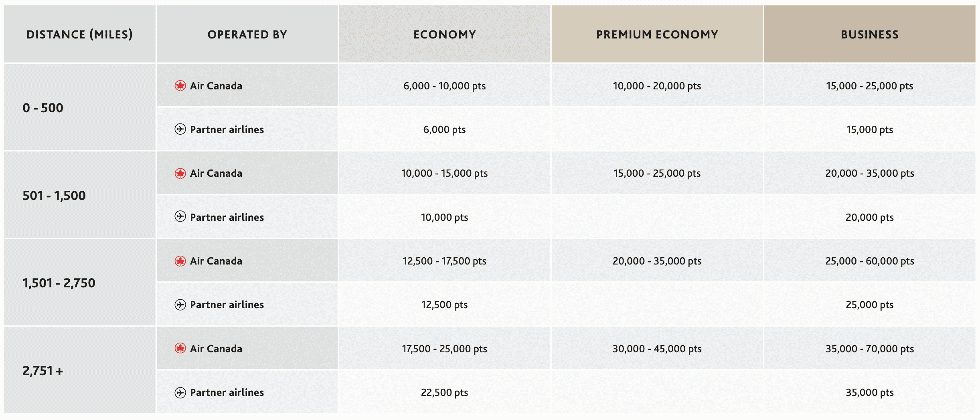
Task: Click the ECONOMY column header
Action: pos(444,34)
